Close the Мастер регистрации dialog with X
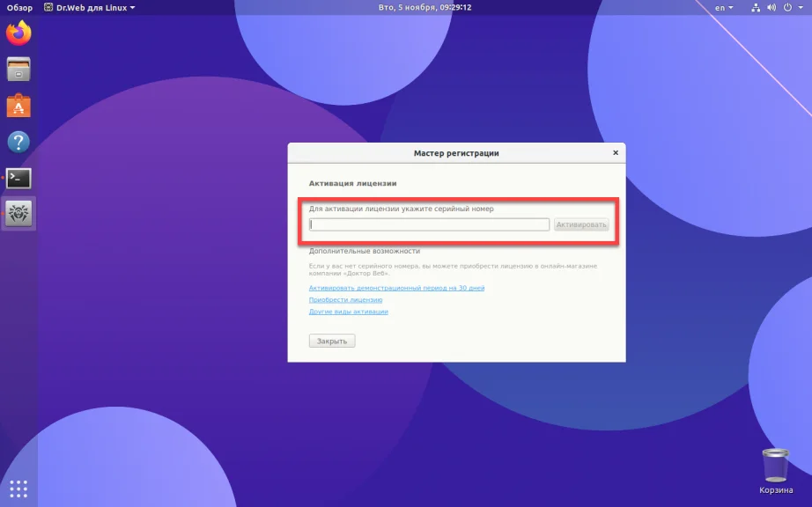This screenshot has height=507, width=812. (x=616, y=152)
